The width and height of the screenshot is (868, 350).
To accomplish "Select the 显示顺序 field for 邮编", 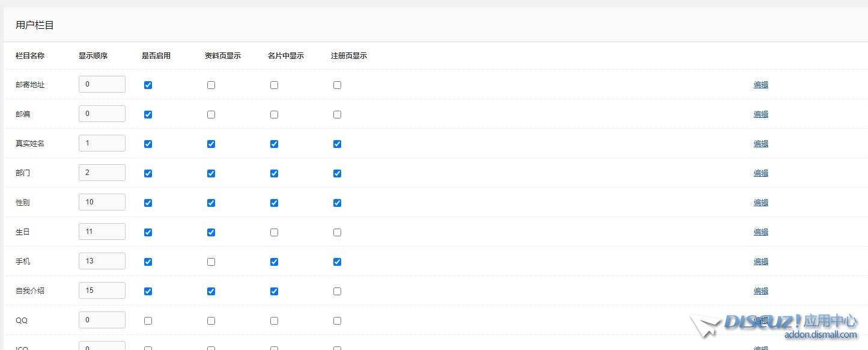I will [102, 113].
